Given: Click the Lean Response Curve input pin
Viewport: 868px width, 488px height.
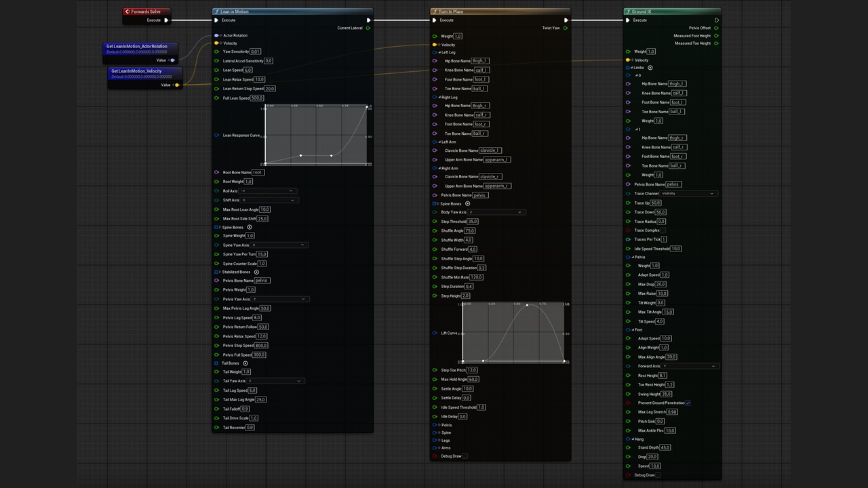Looking at the screenshot, I should (x=217, y=135).
